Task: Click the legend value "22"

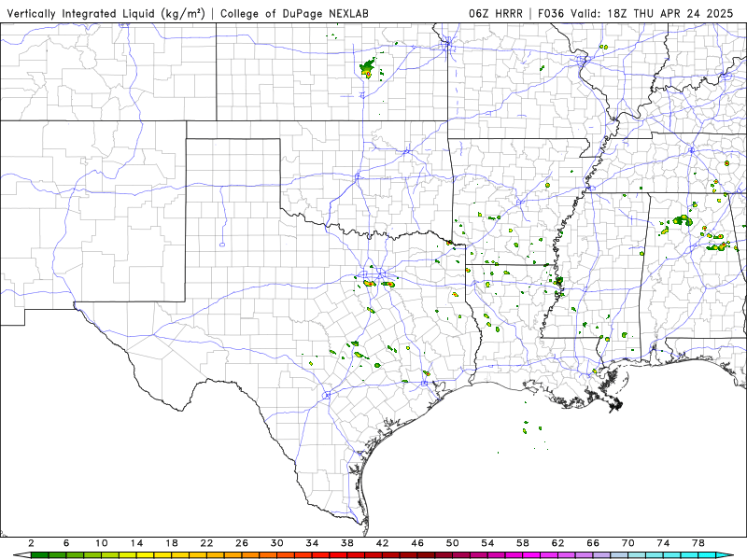Action: (206, 543)
